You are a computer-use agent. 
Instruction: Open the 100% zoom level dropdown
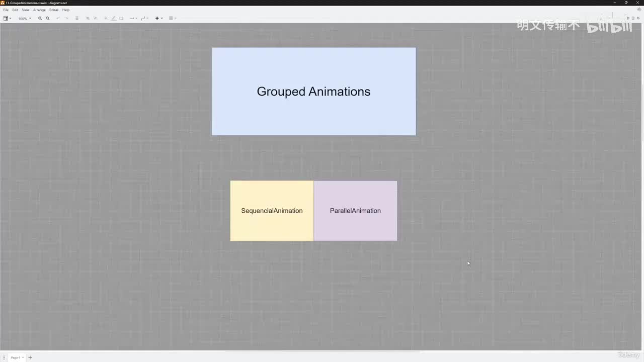tap(25, 19)
